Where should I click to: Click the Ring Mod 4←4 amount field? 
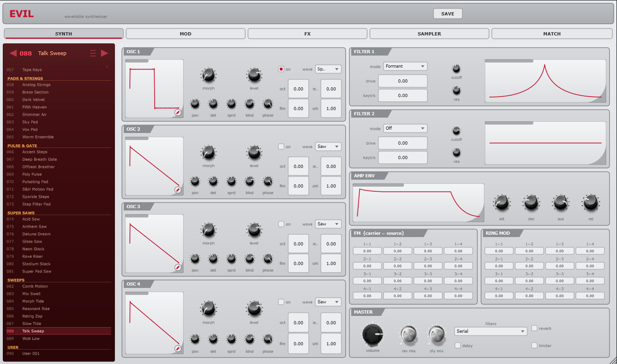point(590,296)
